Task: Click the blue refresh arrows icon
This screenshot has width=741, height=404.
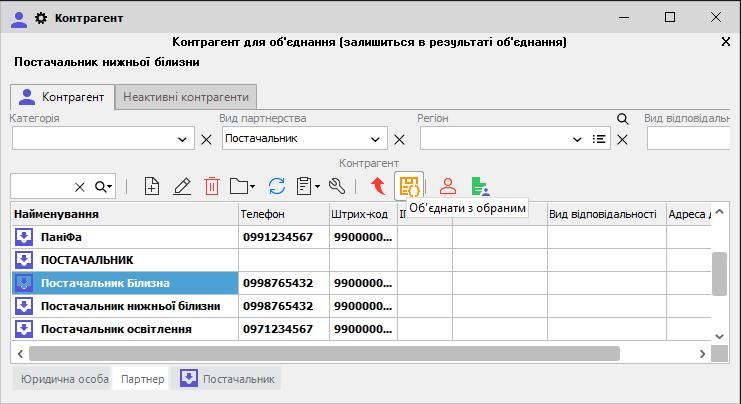Action: tap(277, 186)
